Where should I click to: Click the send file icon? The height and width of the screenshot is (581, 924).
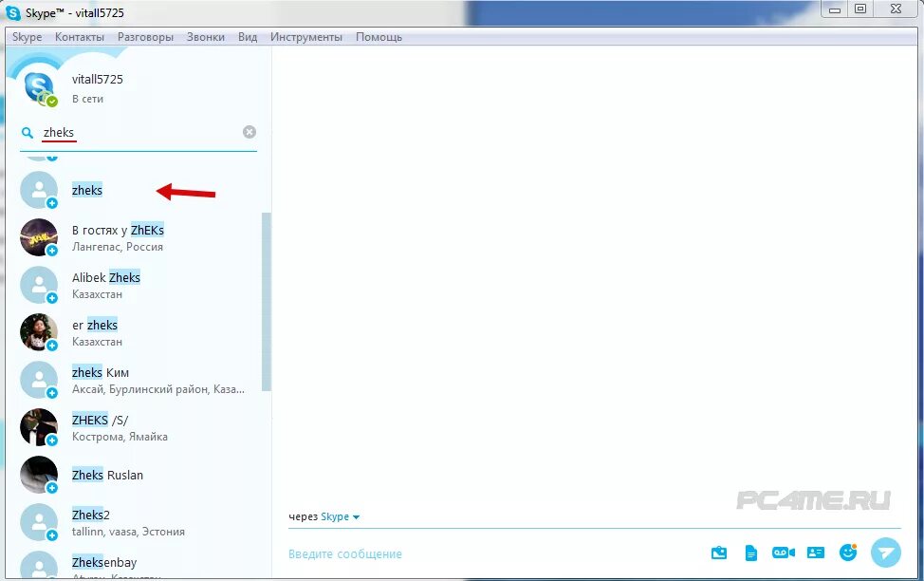pos(750,553)
